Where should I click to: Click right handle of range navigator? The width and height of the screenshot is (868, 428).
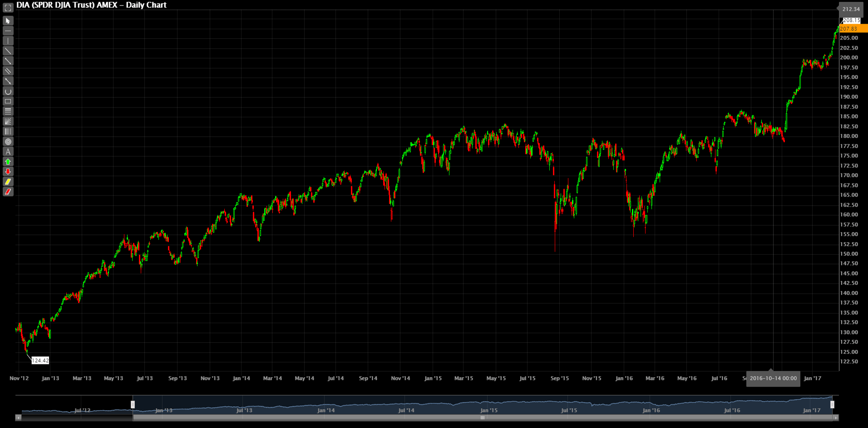(832, 404)
